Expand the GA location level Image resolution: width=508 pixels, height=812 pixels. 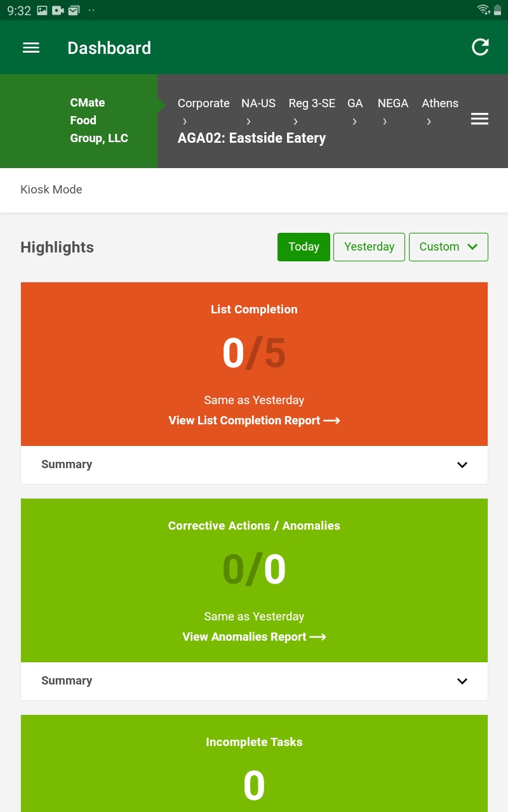(354, 121)
